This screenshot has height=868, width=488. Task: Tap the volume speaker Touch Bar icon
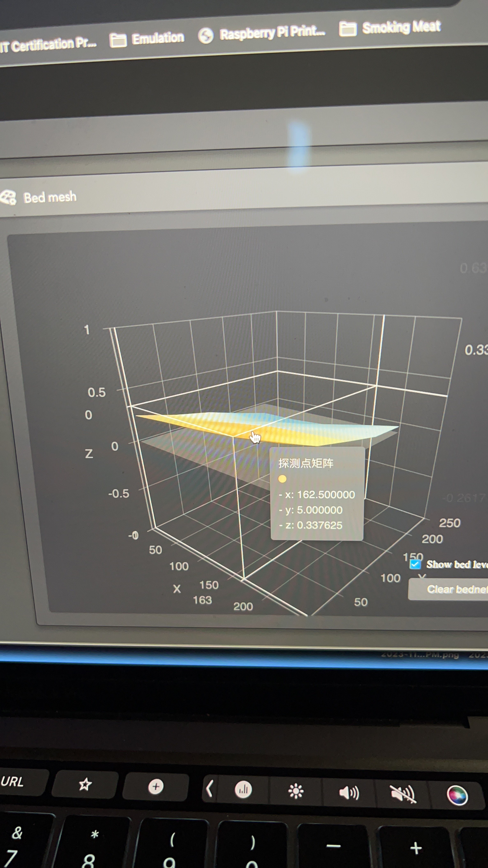click(349, 793)
